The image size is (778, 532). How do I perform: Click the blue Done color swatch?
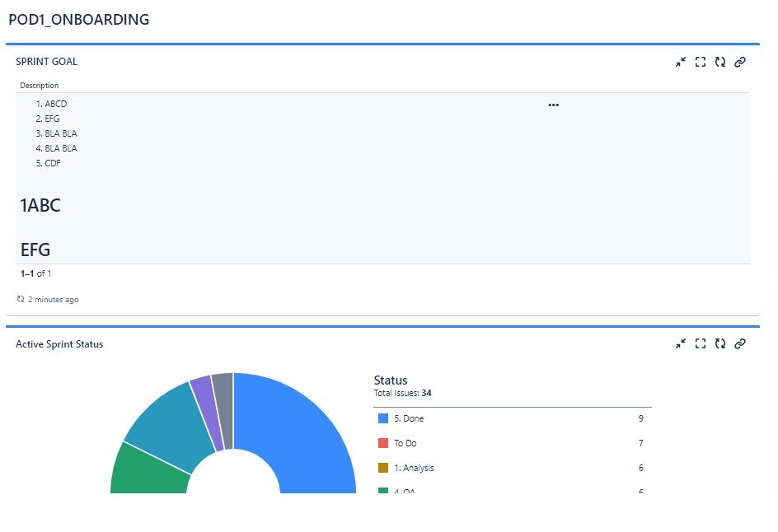click(x=383, y=418)
